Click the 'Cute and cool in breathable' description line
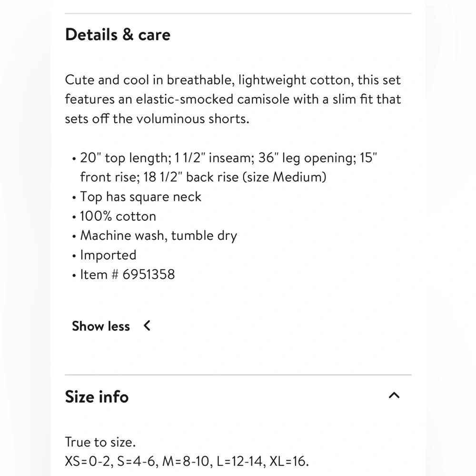476x476 pixels. (x=233, y=80)
